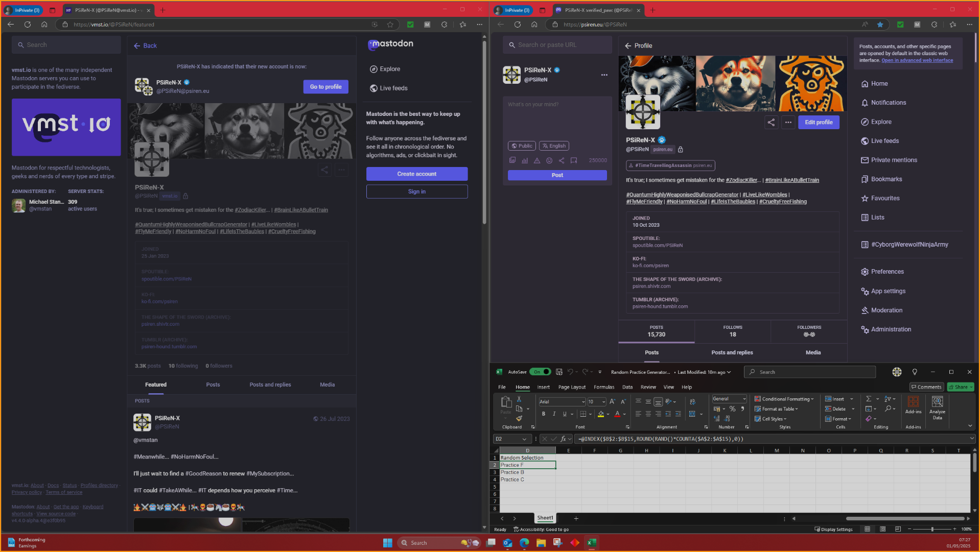980x552 pixels.
Task: Open Public visibility dropdown in compose box
Action: tap(522, 146)
